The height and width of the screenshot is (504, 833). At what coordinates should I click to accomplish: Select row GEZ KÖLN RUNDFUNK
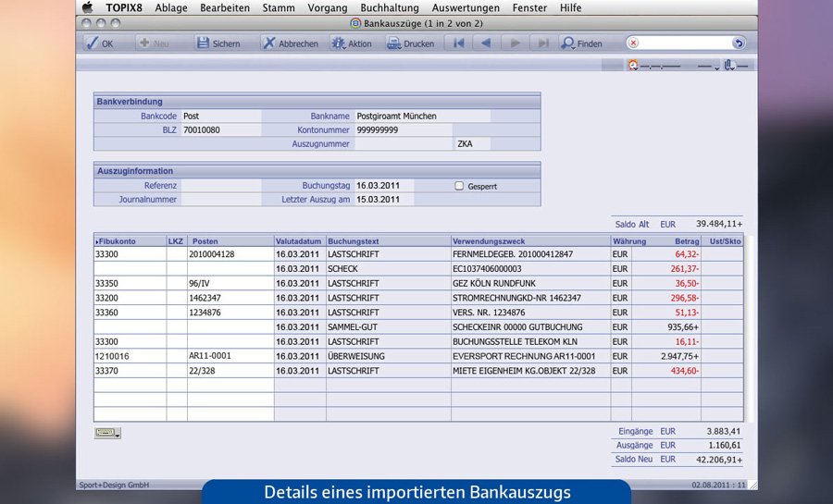click(x=418, y=283)
